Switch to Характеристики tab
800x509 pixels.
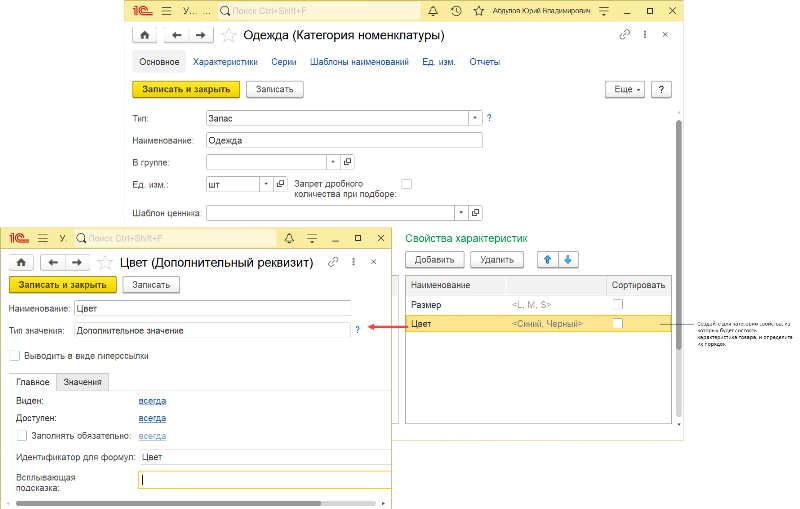tap(225, 62)
